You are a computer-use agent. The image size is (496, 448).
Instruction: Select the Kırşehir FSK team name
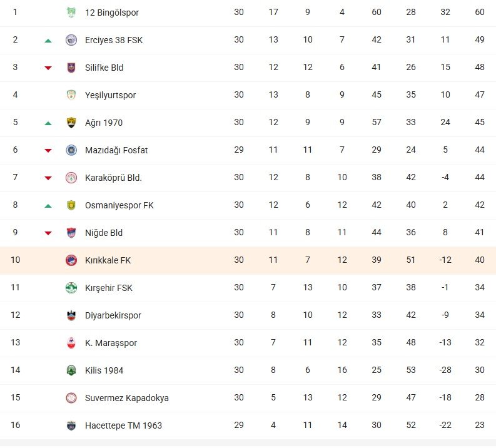(x=109, y=288)
